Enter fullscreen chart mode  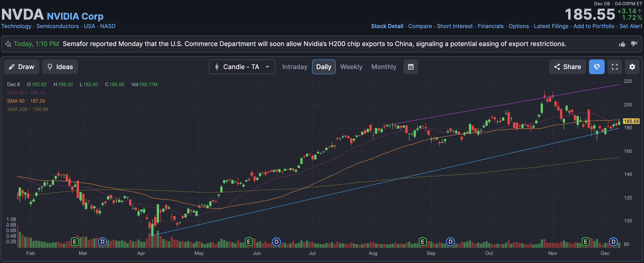pyautogui.click(x=615, y=67)
